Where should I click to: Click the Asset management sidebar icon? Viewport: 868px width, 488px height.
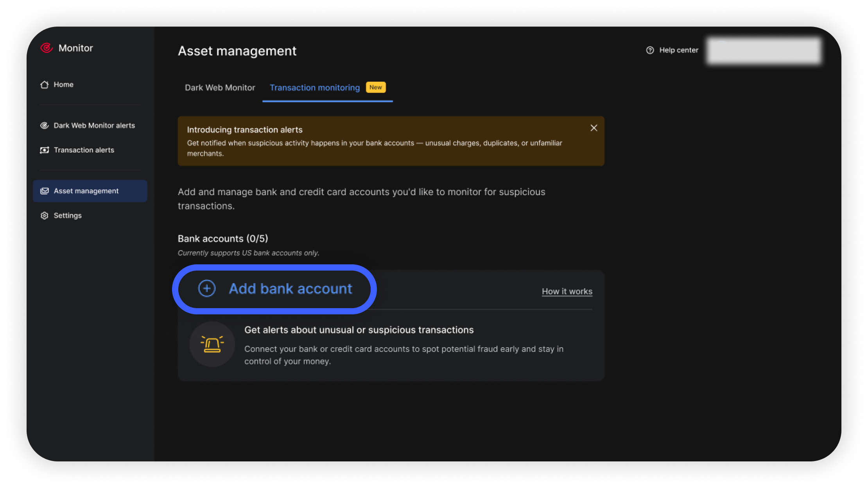(x=45, y=191)
